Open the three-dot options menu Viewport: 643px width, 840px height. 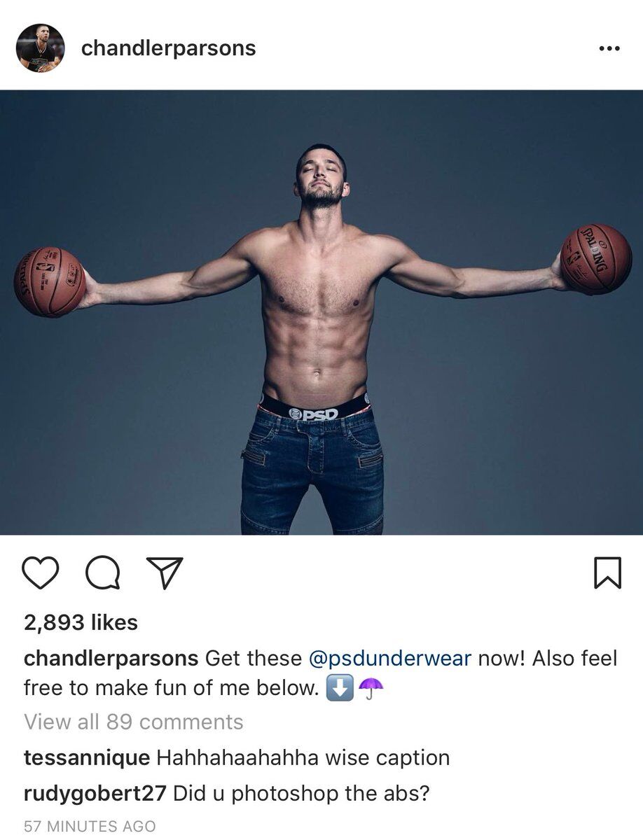click(610, 48)
